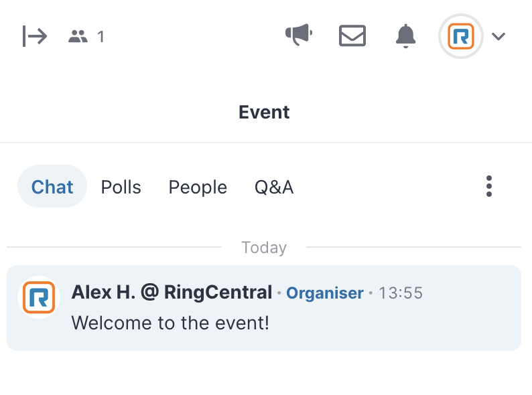The image size is (532, 395).
Task: Click the Organiser role label
Action: coord(325,293)
